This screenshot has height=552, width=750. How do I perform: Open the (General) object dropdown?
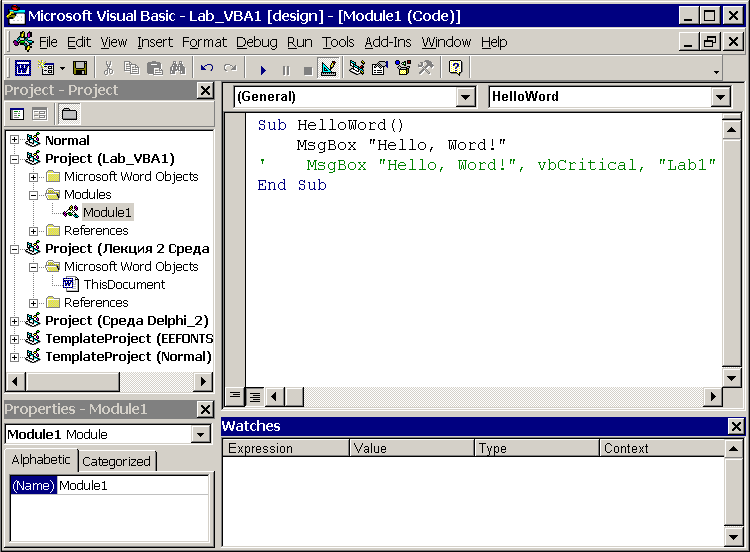point(465,97)
